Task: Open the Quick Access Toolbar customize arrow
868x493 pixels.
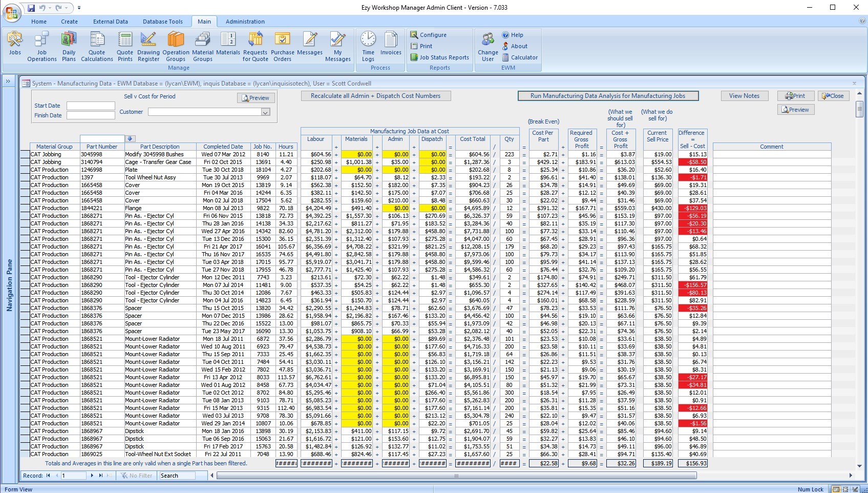Action: click(79, 8)
